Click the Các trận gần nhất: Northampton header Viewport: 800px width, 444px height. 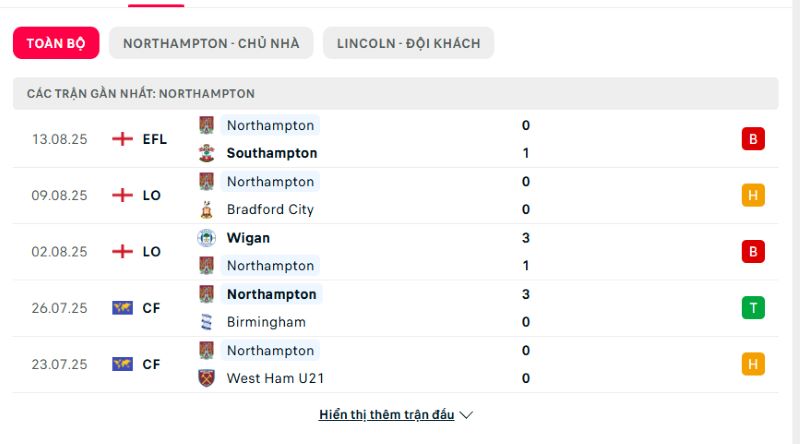coord(396,93)
